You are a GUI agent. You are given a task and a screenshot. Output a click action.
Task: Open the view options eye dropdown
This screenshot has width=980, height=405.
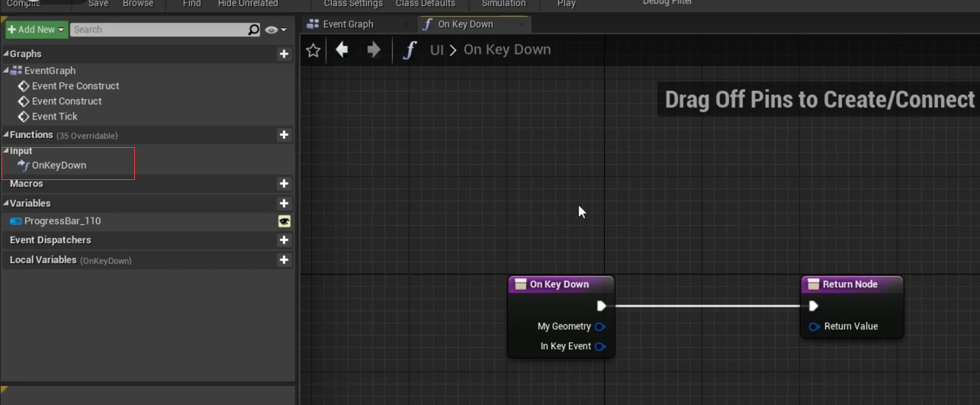pos(276,30)
